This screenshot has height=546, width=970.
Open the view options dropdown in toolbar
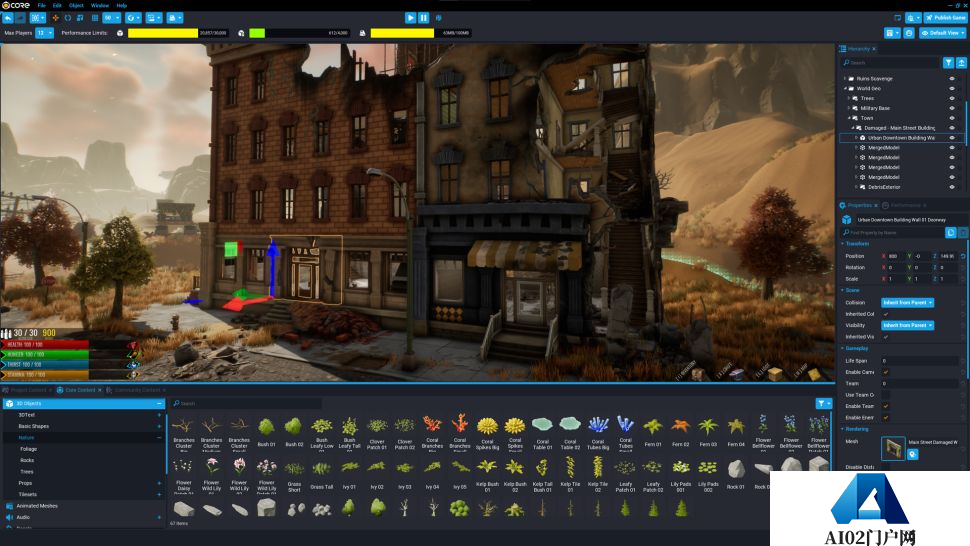coord(154,18)
